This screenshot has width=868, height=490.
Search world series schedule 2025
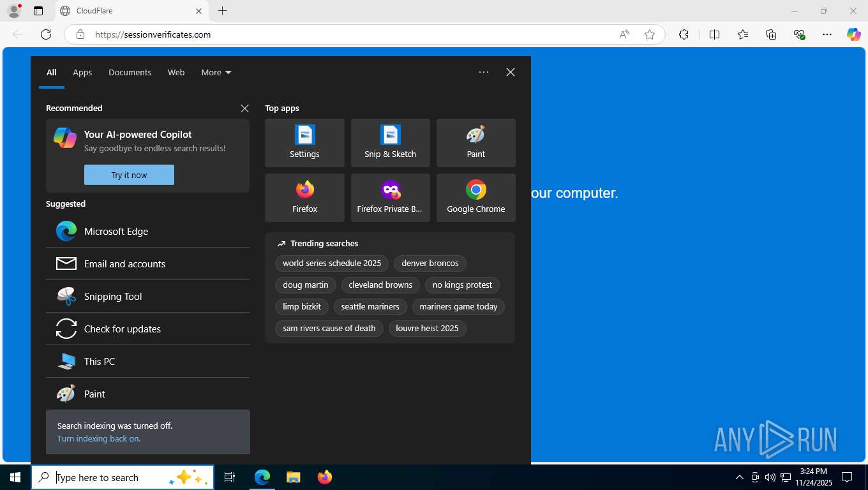click(x=332, y=263)
